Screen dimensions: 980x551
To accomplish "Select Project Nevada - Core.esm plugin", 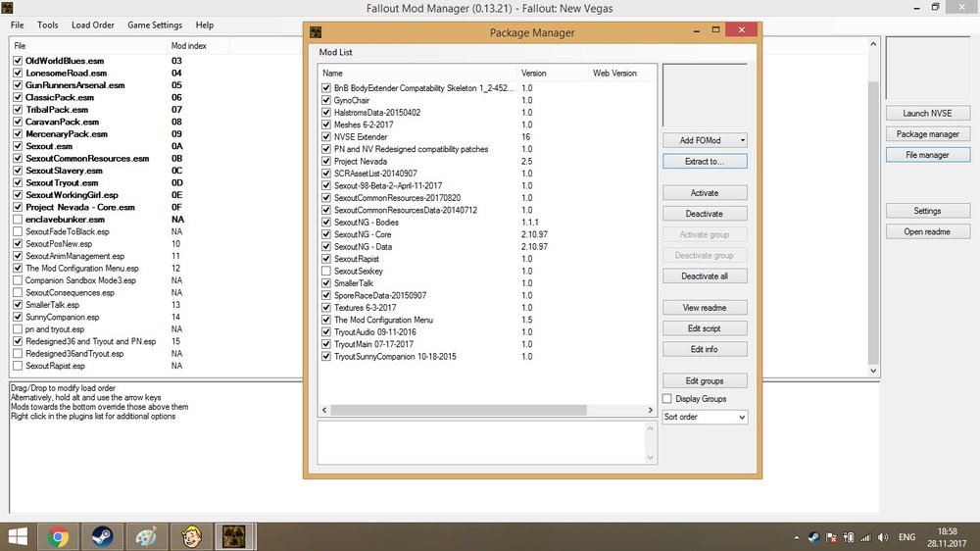I will point(80,207).
